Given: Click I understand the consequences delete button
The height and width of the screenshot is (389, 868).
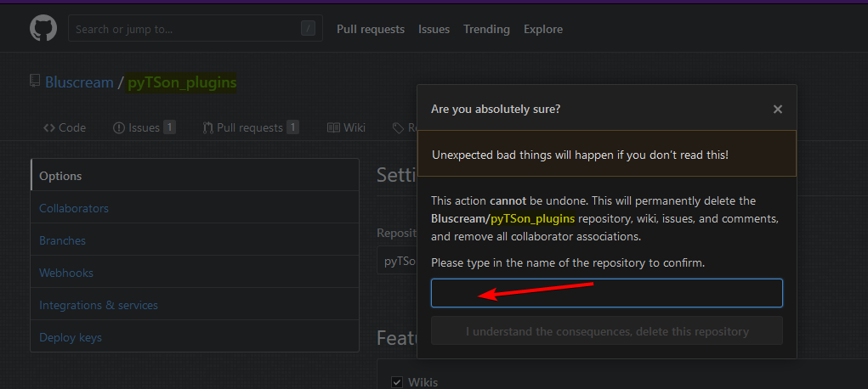Looking at the screenshot, I should tap(607, 331).
